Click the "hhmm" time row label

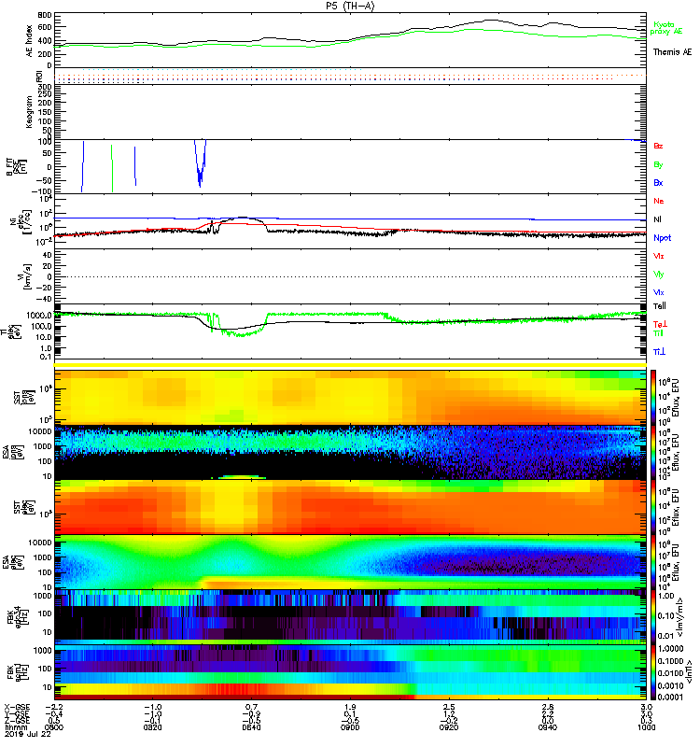[17, 727]
